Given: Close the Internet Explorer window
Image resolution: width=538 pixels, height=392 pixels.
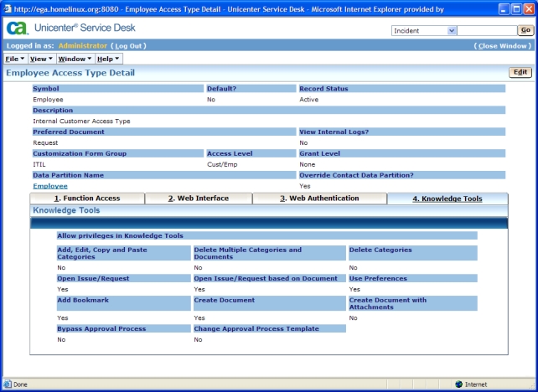Looking at the screenshot, I should pyautogui.click(x=529, y=9).
